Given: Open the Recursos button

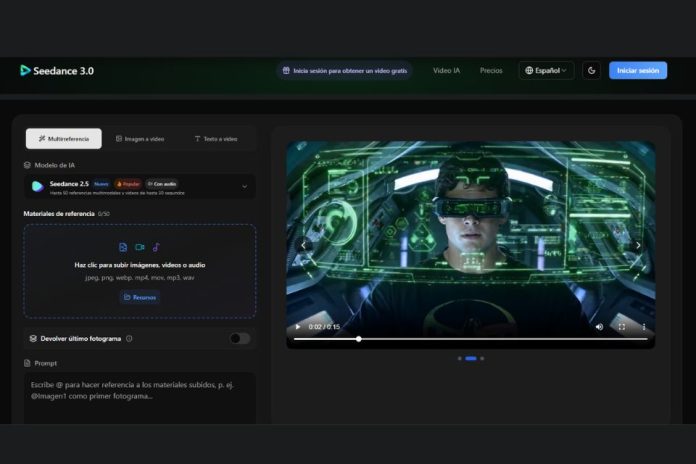Looking at the screenshot, I should tap(140, 297).
